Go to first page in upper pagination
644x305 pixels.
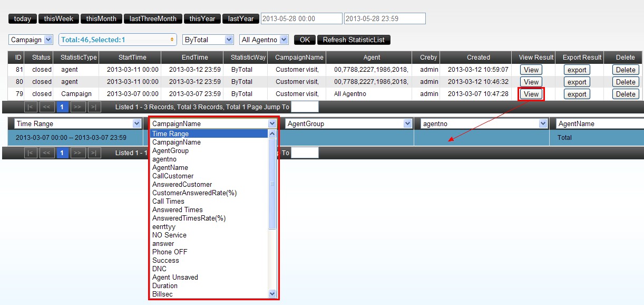coord(31,107)
